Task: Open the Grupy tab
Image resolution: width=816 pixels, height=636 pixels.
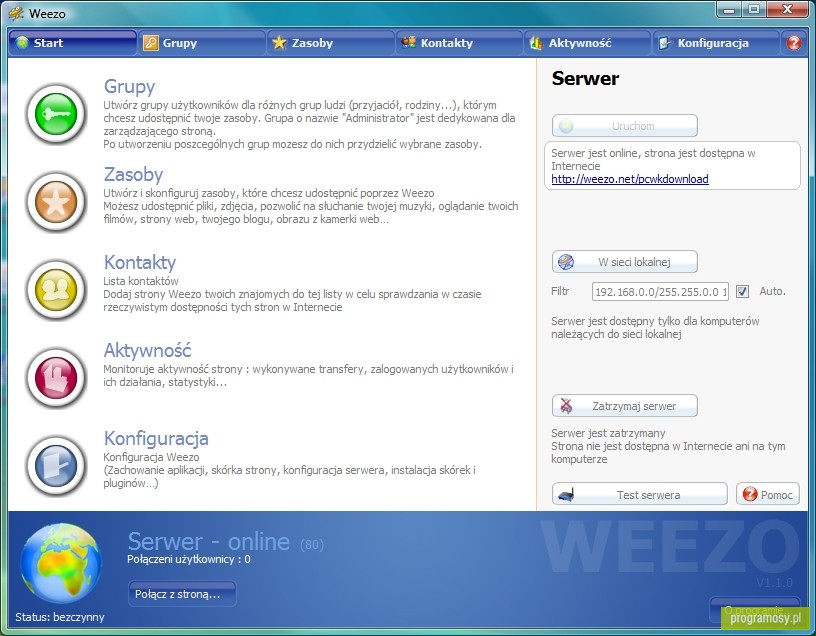Action: [201, 43]
